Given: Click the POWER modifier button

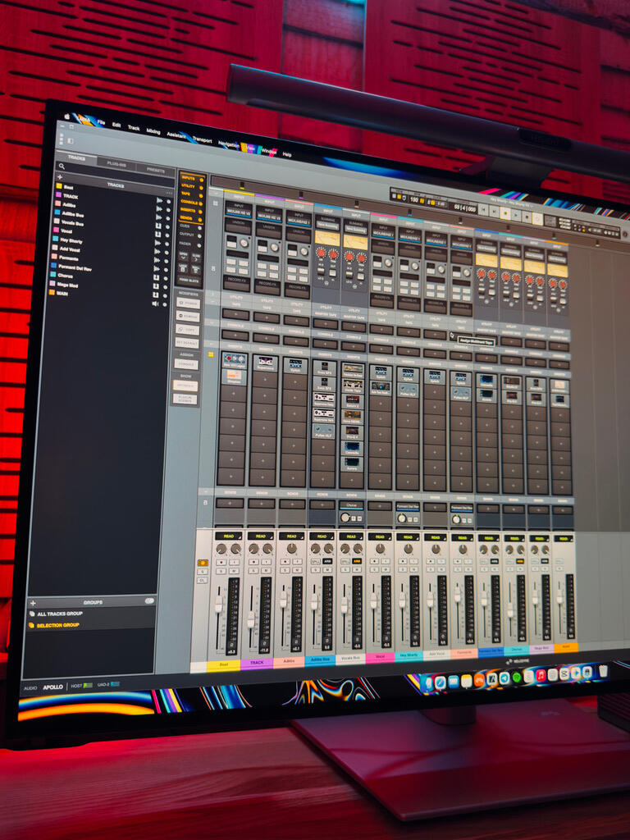Looking at the screenshot, I should click(188, 304).
